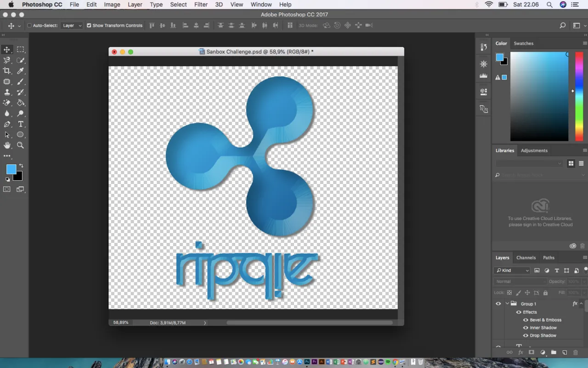Image resolution: width=588 pixels, height=368 pixels.
Task: Open the document status bar arrow
Action: point(205,323)
